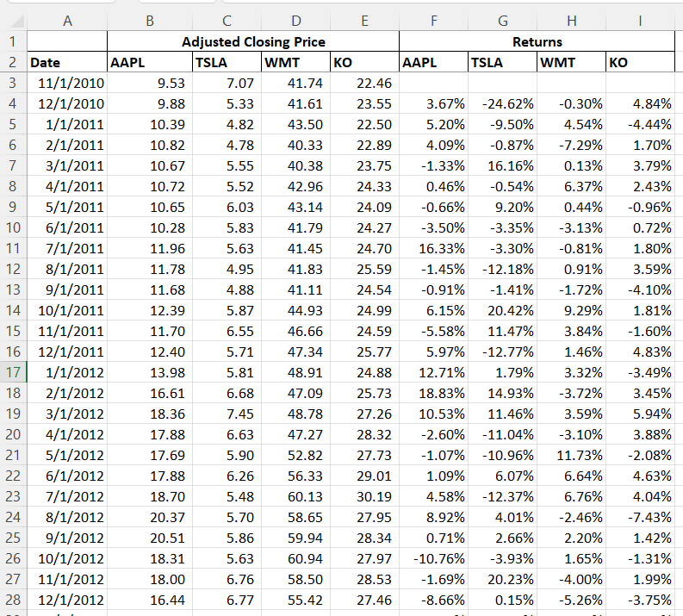
Task: Select WMT price 60.13
Action: [295, 496]
